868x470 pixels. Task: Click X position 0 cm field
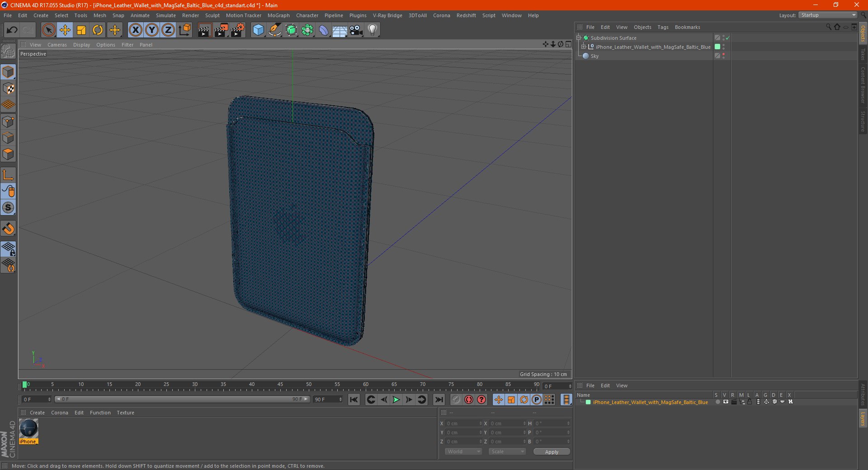coord(464,423)
